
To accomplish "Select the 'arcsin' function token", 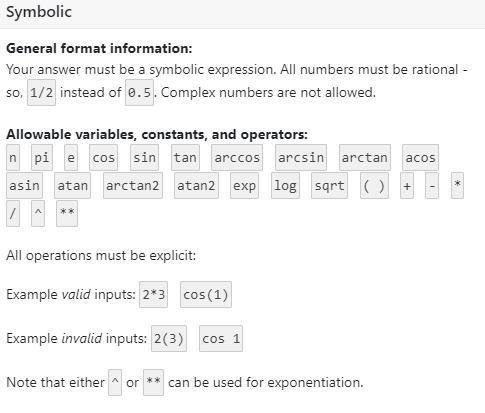I will (x=301, y=157).
